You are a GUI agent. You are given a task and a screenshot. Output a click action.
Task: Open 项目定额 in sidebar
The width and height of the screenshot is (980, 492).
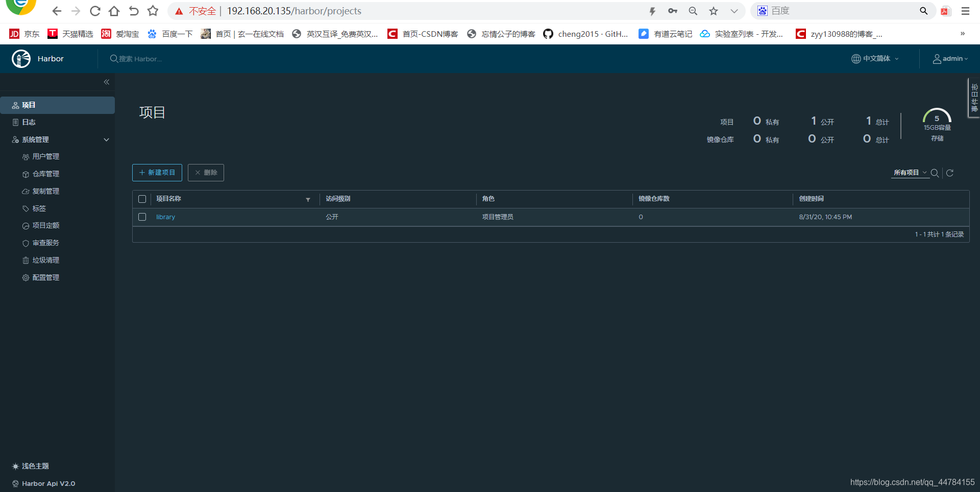pos(46,226)
